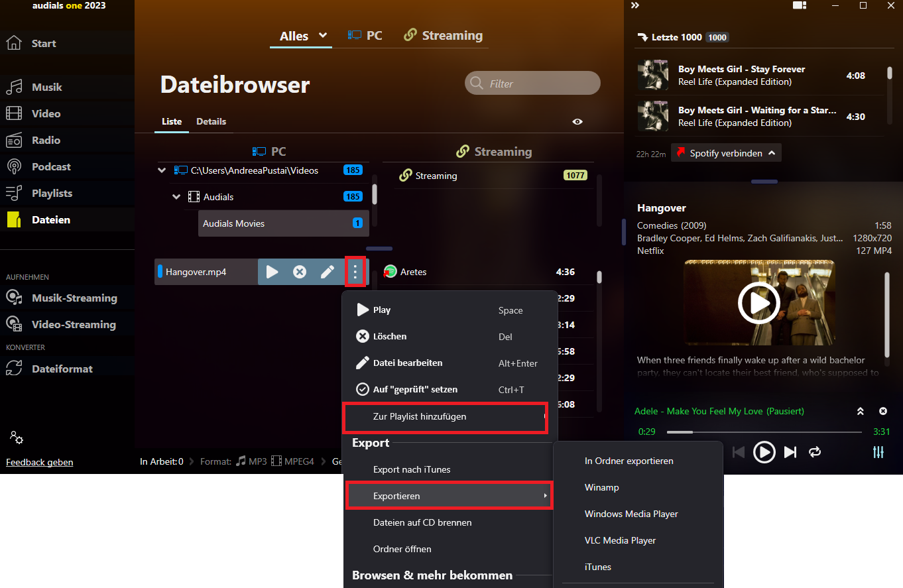Image resolution: width=903 pixels, height=588 pixels.
Task: Collapse the Audials folder node
Action: click(176, 197)
